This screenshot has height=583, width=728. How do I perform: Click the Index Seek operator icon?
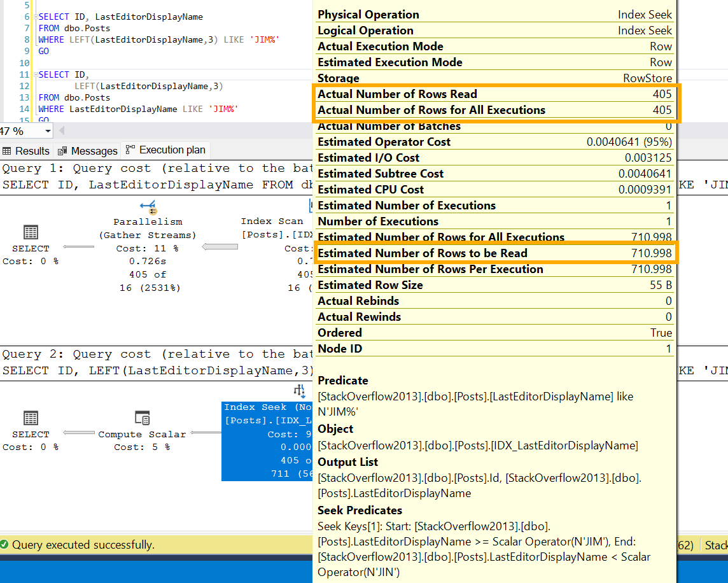point(300,391)
